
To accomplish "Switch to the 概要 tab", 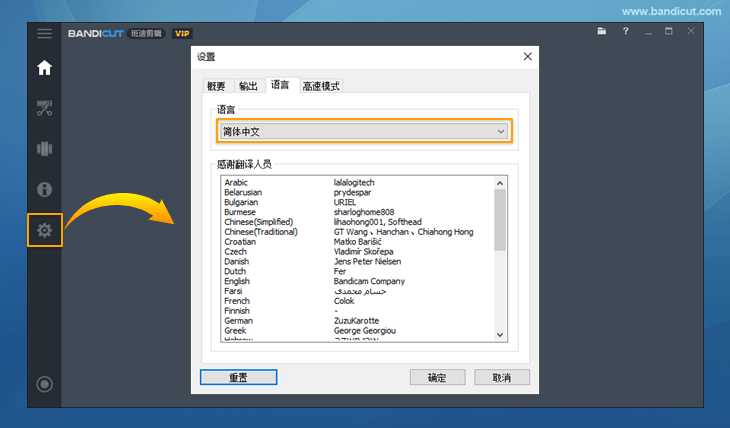I will (216, 86).
